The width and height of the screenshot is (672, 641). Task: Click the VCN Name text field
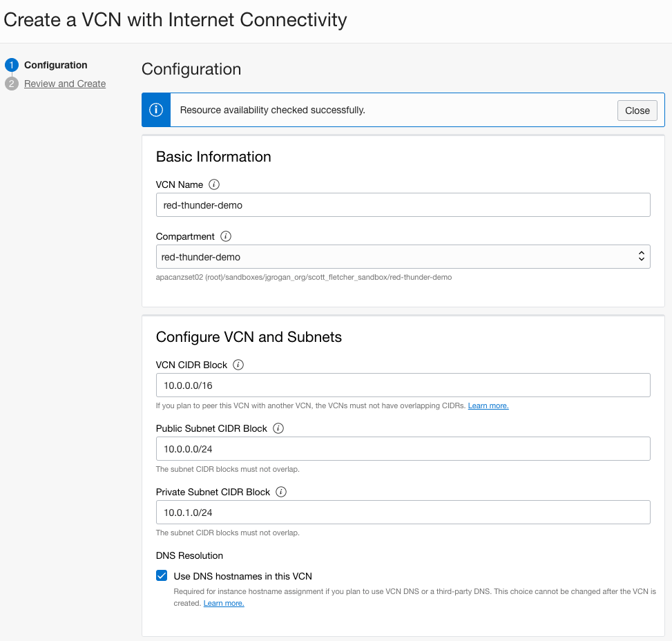(x=403, y=205)
